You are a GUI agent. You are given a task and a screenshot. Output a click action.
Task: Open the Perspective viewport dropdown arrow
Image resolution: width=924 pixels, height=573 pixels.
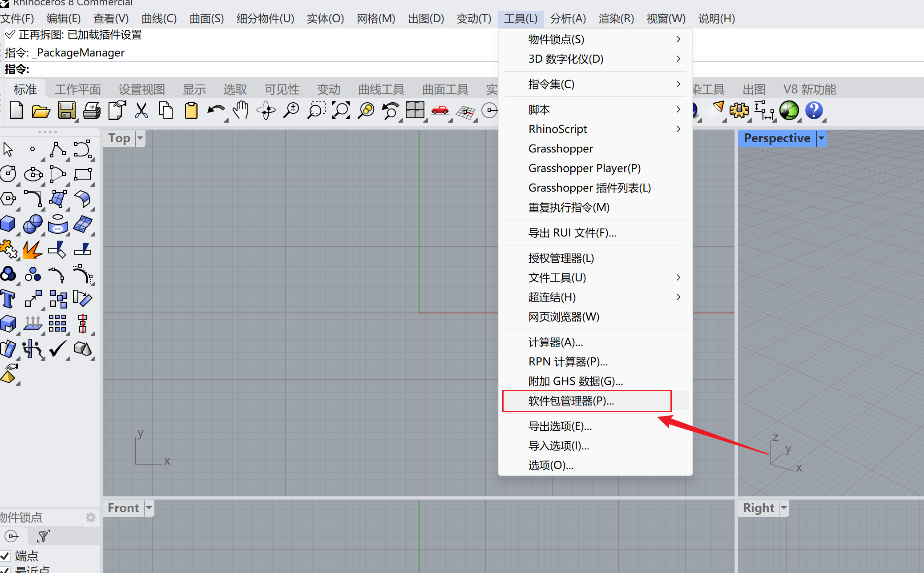pyautogui.click(x=821, y=138)
